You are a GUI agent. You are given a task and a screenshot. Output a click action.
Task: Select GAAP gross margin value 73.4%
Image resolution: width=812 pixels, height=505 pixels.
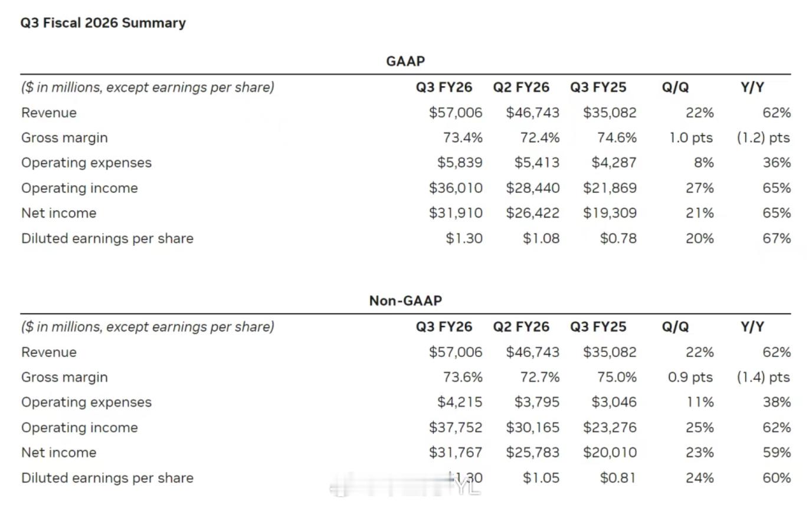463,138
